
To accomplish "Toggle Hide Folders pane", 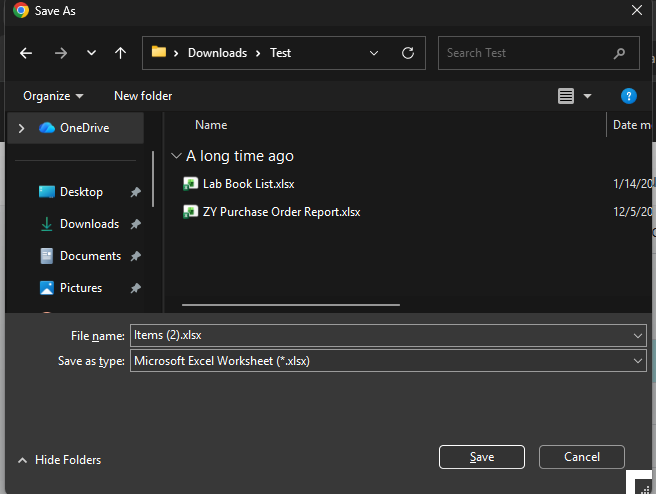I will 59,460.
